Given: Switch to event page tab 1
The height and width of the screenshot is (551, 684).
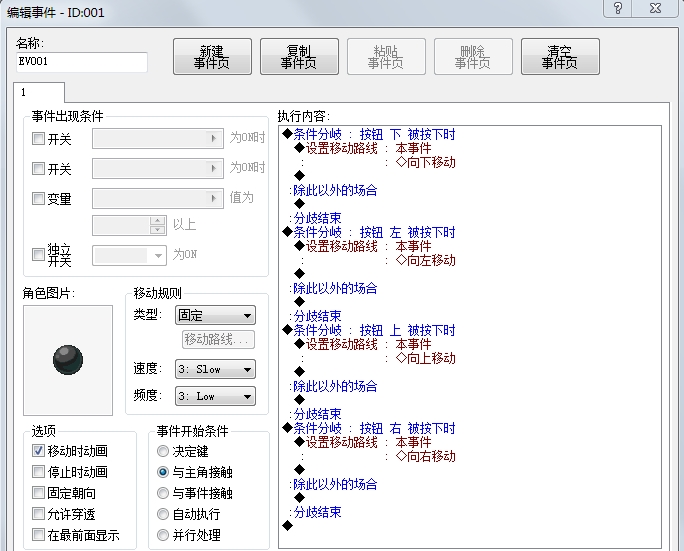Looking at the screenshot, I should click(x=39, y=92).
